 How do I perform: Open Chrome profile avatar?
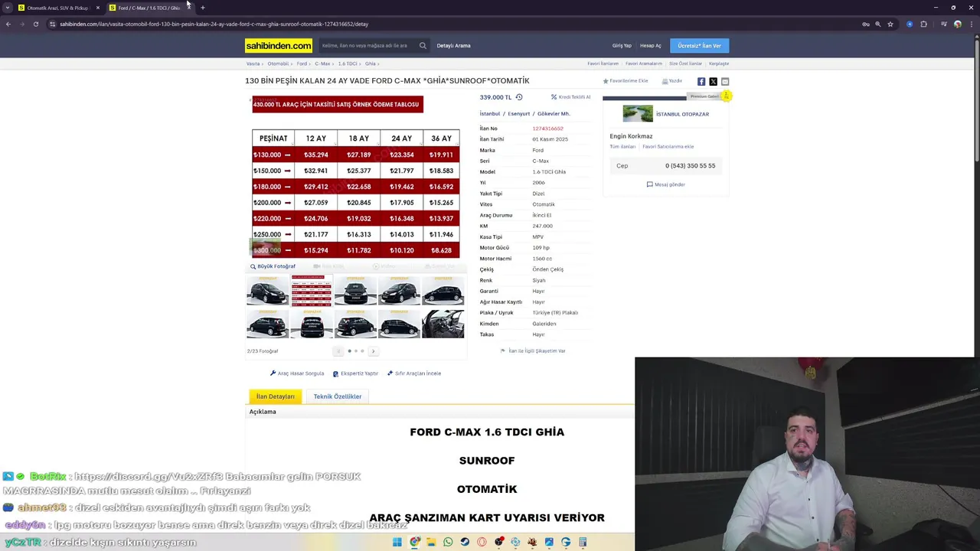957,24
